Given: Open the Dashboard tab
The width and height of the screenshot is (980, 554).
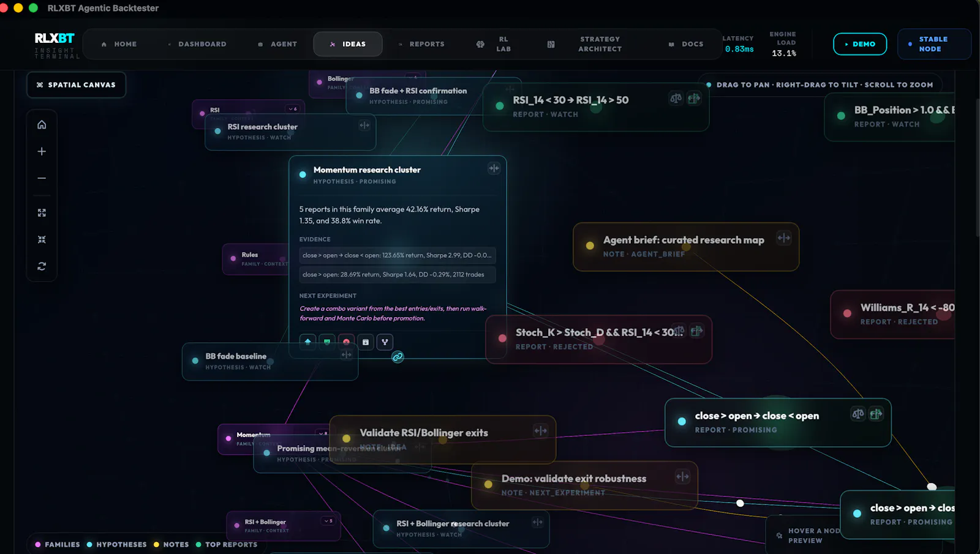Looking at the screenshot, I should (197, 44).
